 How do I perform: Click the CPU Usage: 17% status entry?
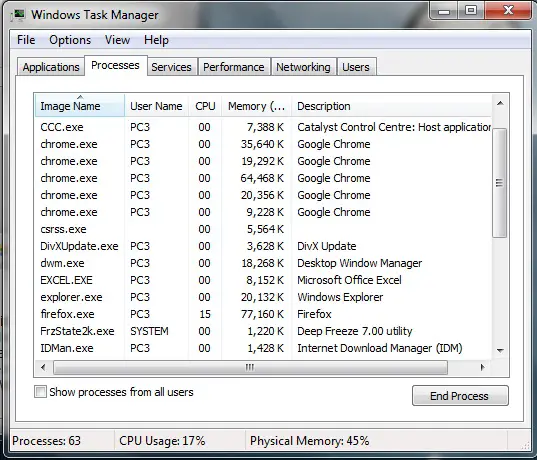pyautogui.click(x=162, y=440)
